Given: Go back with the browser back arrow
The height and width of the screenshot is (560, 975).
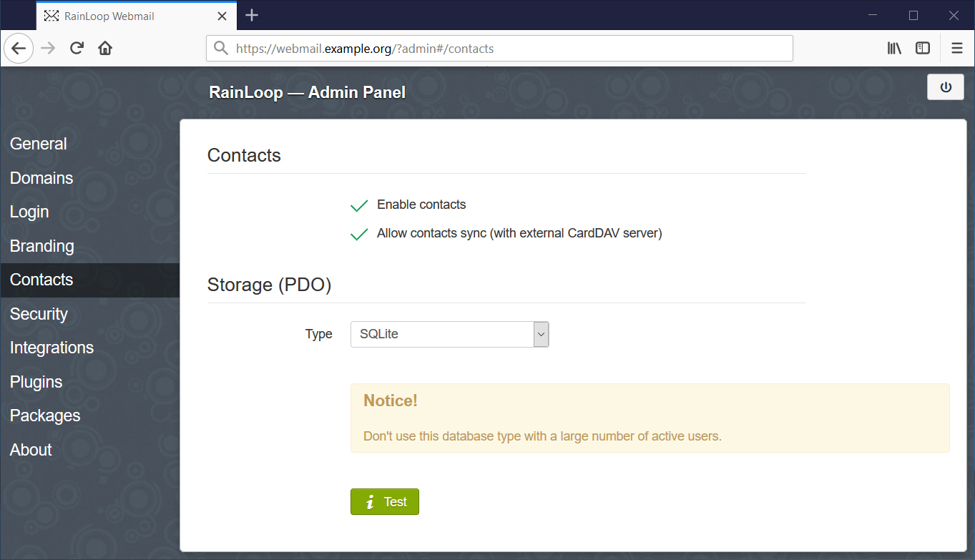Looking at the screenshot, I should point(19,49).
